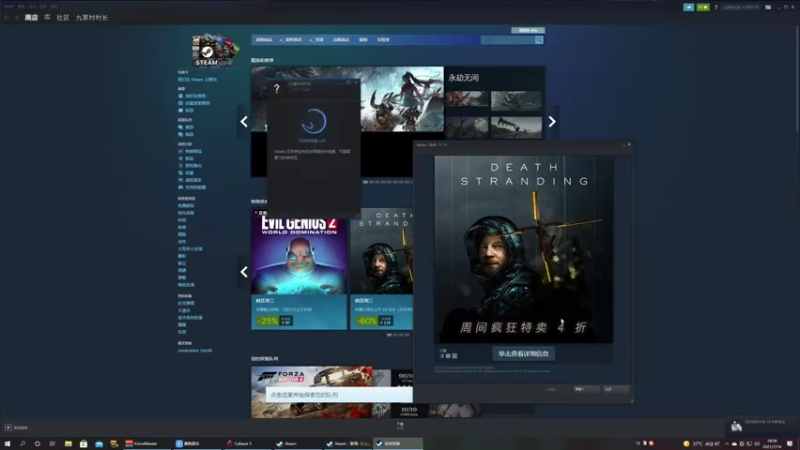Go forward with the Steam forward arrow
The image size is (800, 450).
[x=16, y=17]
